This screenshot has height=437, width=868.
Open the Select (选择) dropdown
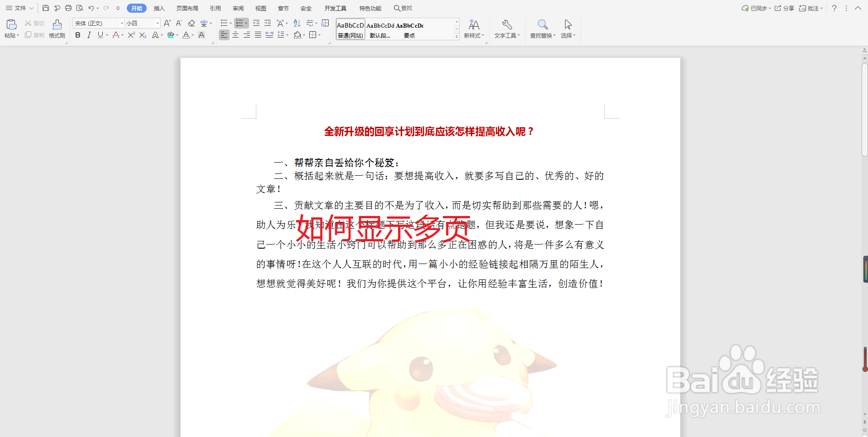(x=568, y=29)
